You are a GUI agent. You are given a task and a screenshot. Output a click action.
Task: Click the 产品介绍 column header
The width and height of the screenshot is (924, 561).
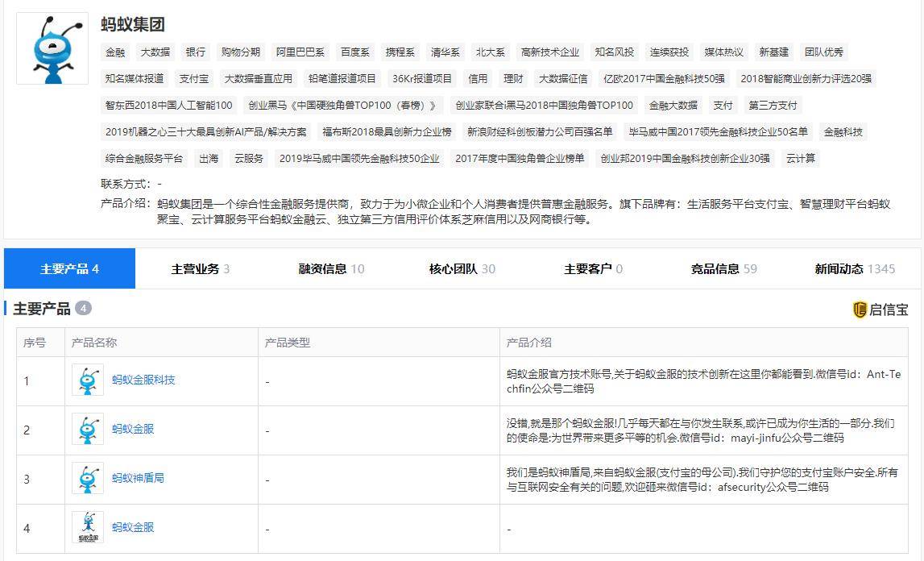click(526, 342)
